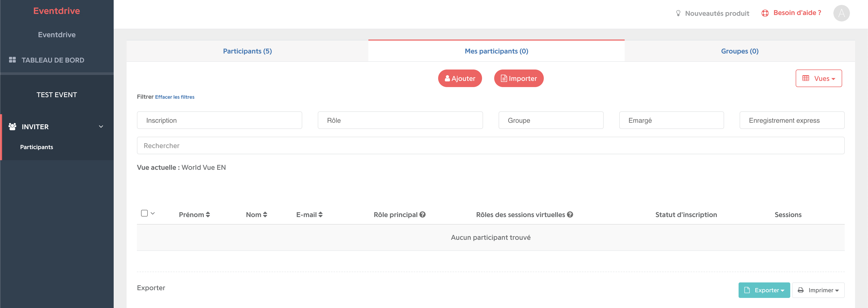868x308 pixels.
Task: Click the Statut d'inscription column header
Action: (x=686, y=215)
